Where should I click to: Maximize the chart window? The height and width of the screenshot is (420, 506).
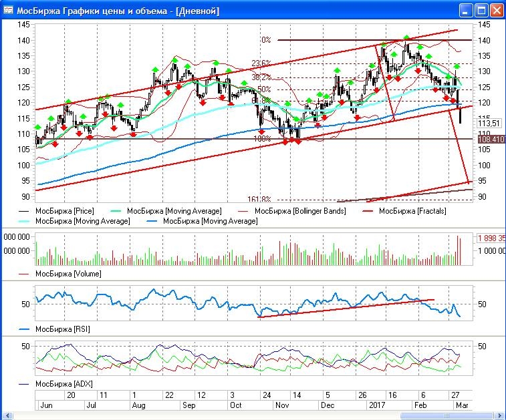[x=481, y=11]
